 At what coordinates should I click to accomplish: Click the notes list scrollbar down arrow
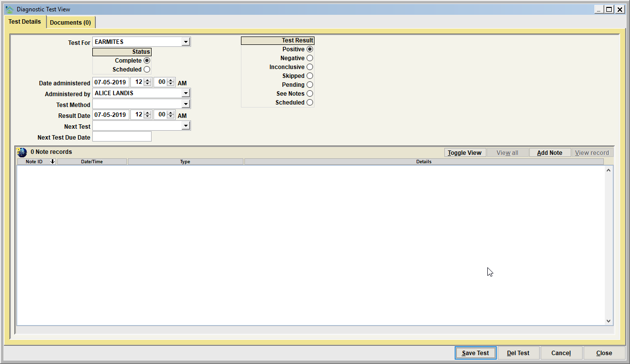pyautogui.click(x=608, y=321)
